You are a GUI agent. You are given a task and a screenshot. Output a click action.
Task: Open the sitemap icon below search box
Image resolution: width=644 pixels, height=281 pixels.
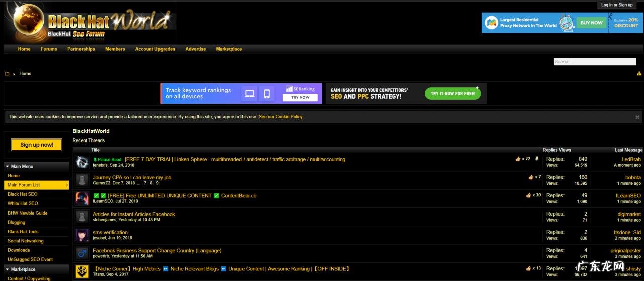tap(639, 74)
